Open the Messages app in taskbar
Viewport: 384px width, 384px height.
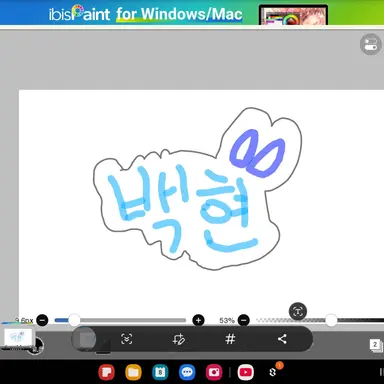187,372
